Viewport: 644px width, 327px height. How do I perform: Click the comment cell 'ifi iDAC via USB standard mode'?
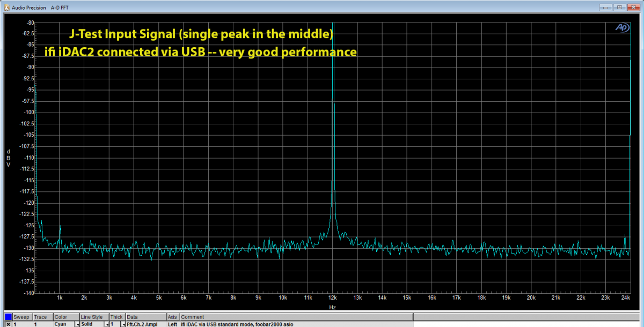(x=296, y=324)
